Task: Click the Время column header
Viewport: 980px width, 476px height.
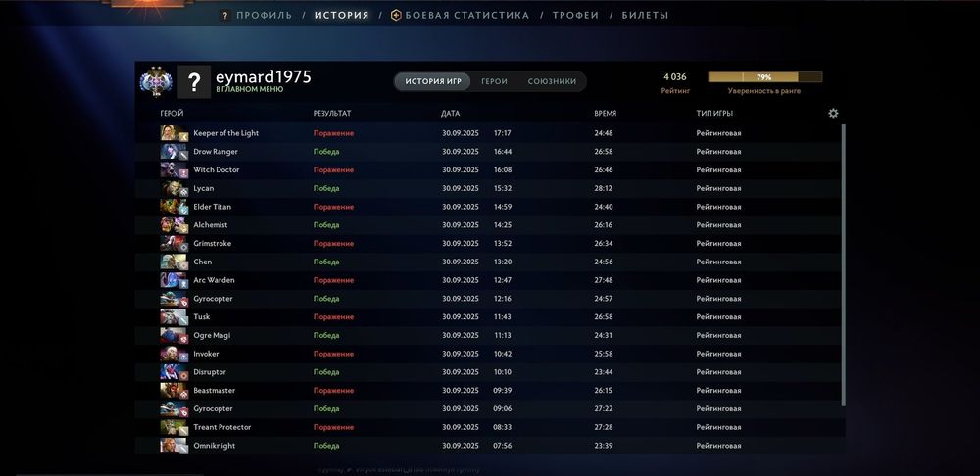Action: coord(605,113)
